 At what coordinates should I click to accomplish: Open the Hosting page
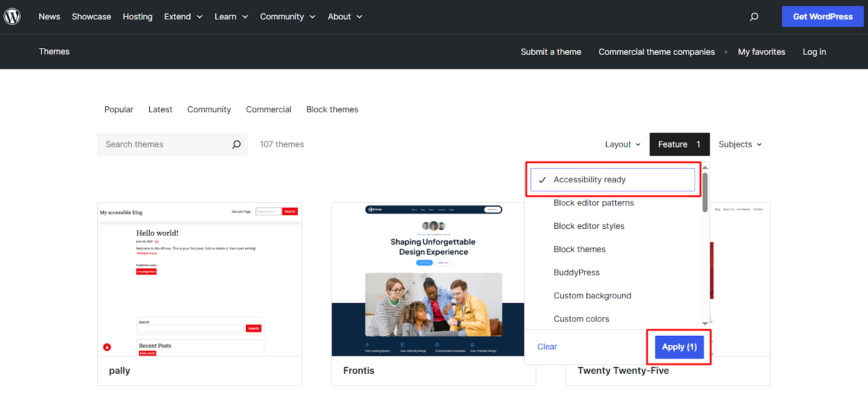coord(137,17)
